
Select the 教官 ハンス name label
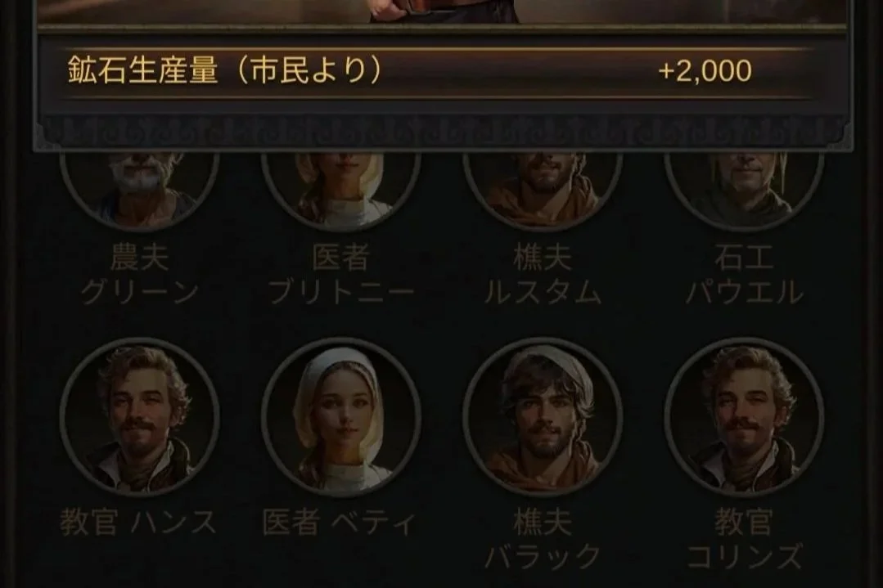click(x=138, y=522)
